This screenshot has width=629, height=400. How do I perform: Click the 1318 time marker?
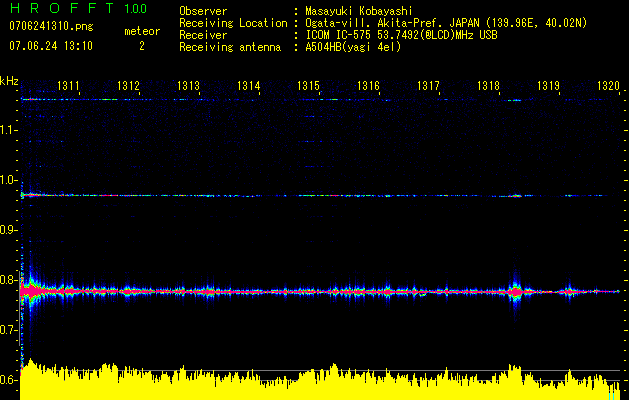click(x=488, y=85)
